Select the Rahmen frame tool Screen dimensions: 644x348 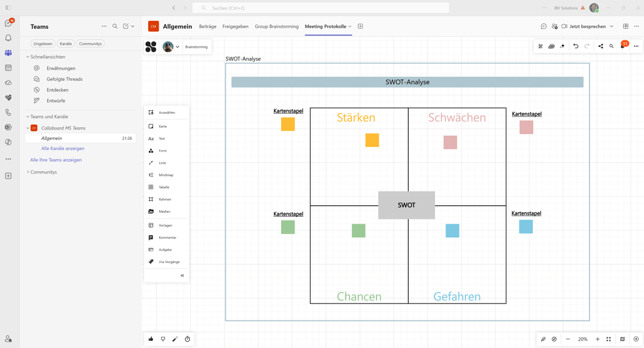(x=166, y=199)
